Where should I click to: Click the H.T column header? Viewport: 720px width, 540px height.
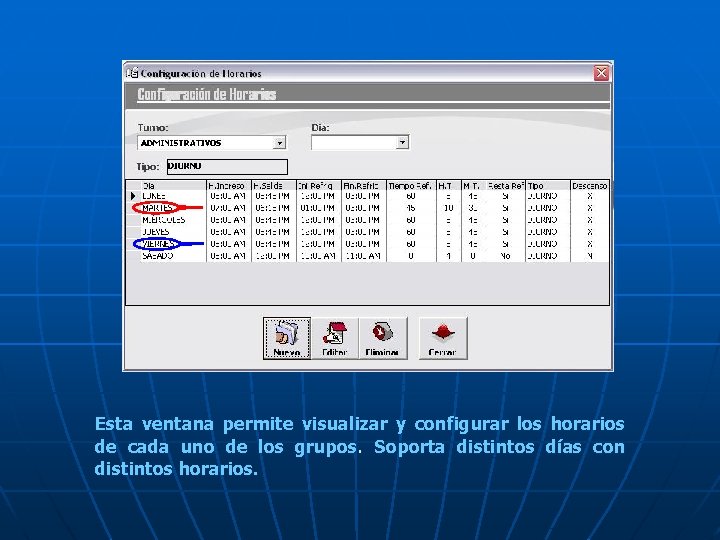click(x=449, y=186)
